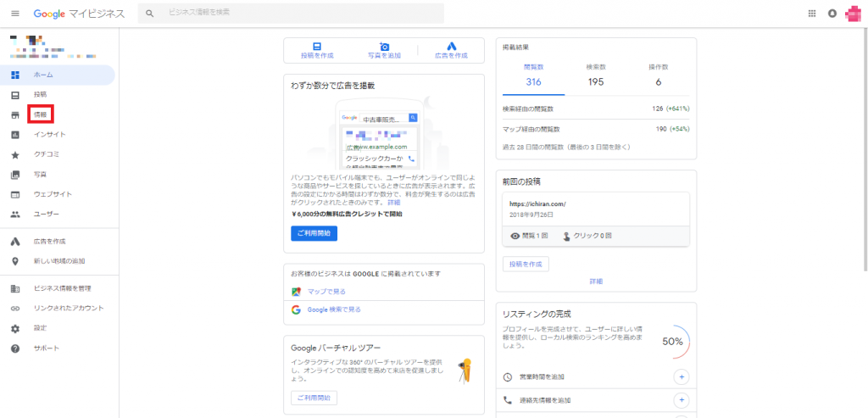Click the 投稿を作成 icon at top
868x418 pixels.
[x=317, y=47]
